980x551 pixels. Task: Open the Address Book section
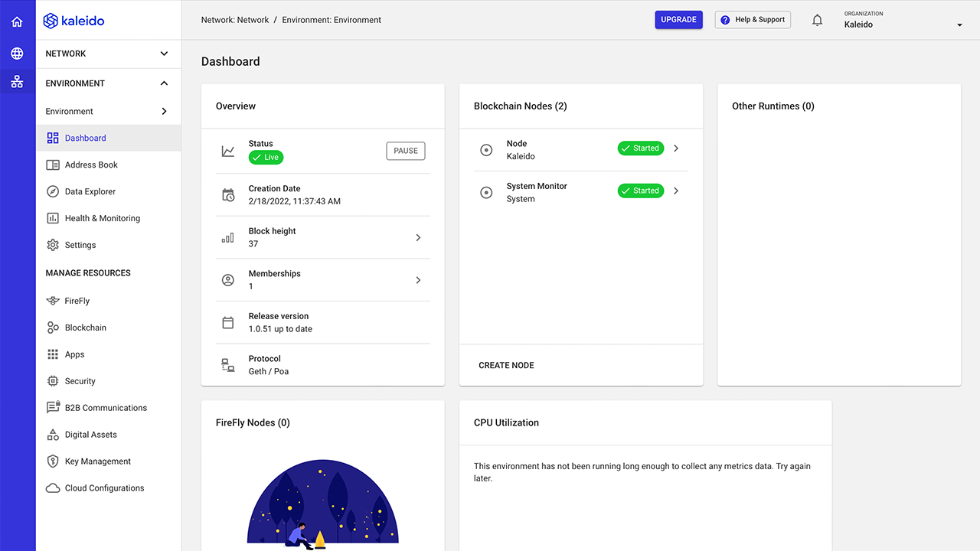click(x=93, y=165)
